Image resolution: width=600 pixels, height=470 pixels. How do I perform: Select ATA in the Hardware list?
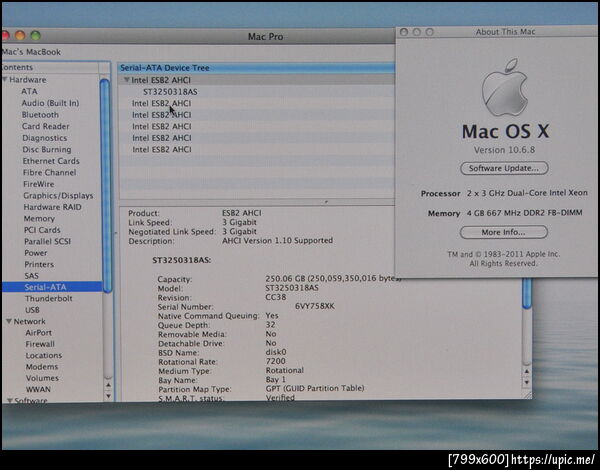click(29, 91)
